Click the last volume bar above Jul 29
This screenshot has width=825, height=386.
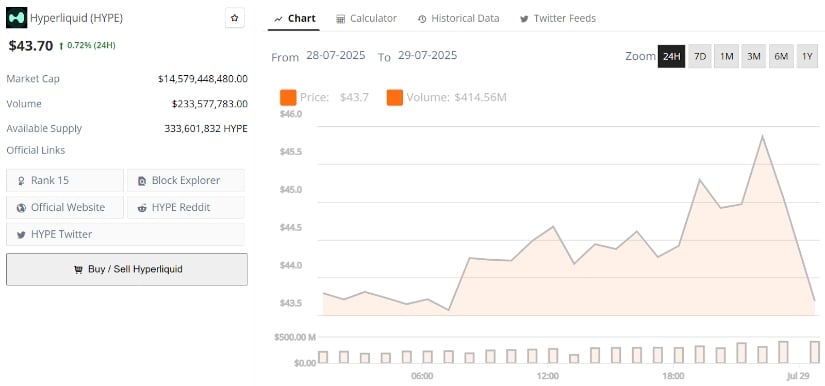point(815,352)
